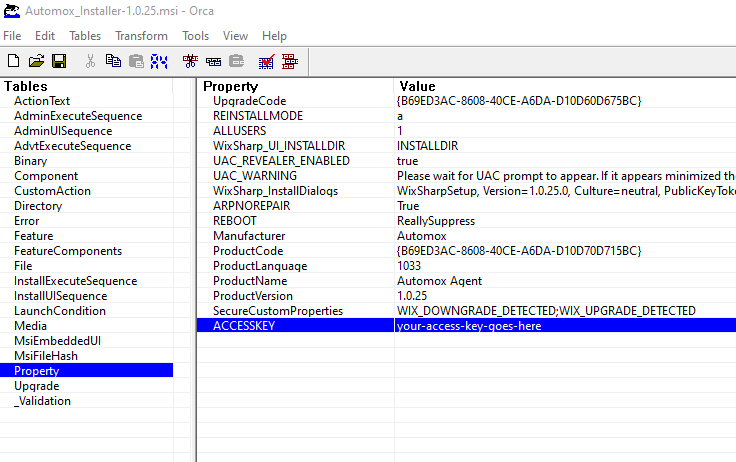Select the MsiFileHash table

point(46,356)
